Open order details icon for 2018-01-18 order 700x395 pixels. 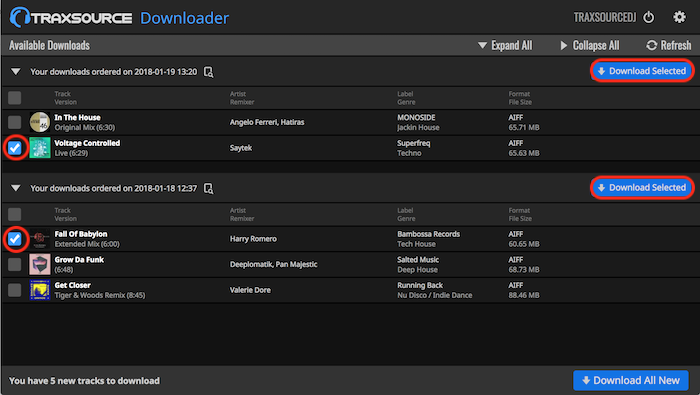click(208, 188)
